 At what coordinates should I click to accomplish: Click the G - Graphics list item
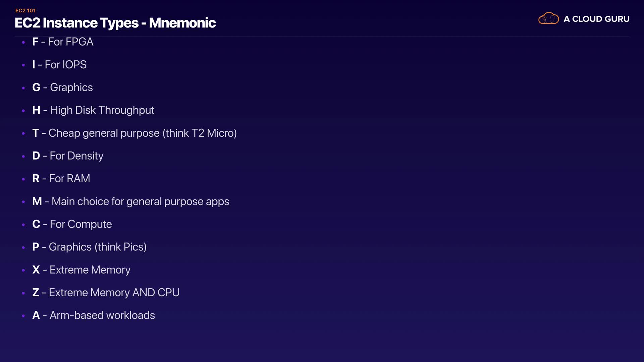pyautogui.click(x=62, y=87)
